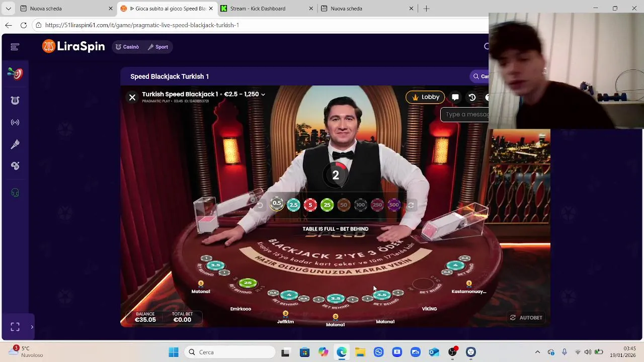Click the rocket sidebar icon
The width and height of the screenshot is (644, 362).
pos(15,144)
